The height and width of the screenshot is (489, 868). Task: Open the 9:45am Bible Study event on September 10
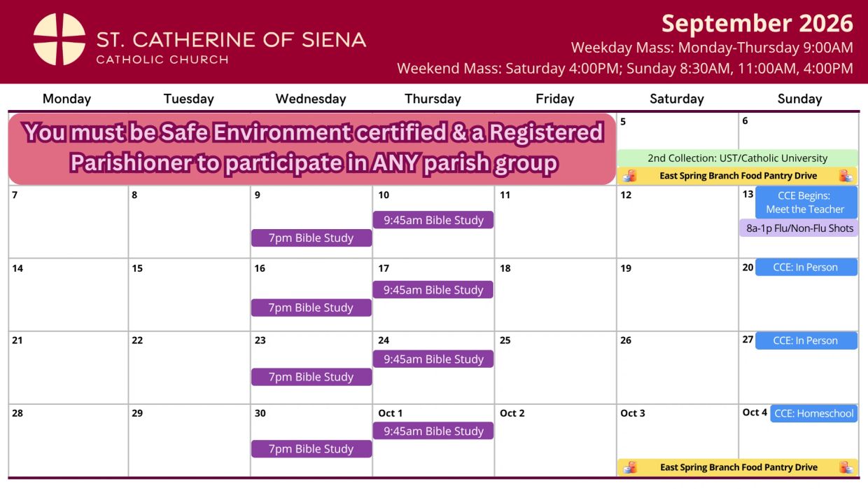tap(433, 220)
